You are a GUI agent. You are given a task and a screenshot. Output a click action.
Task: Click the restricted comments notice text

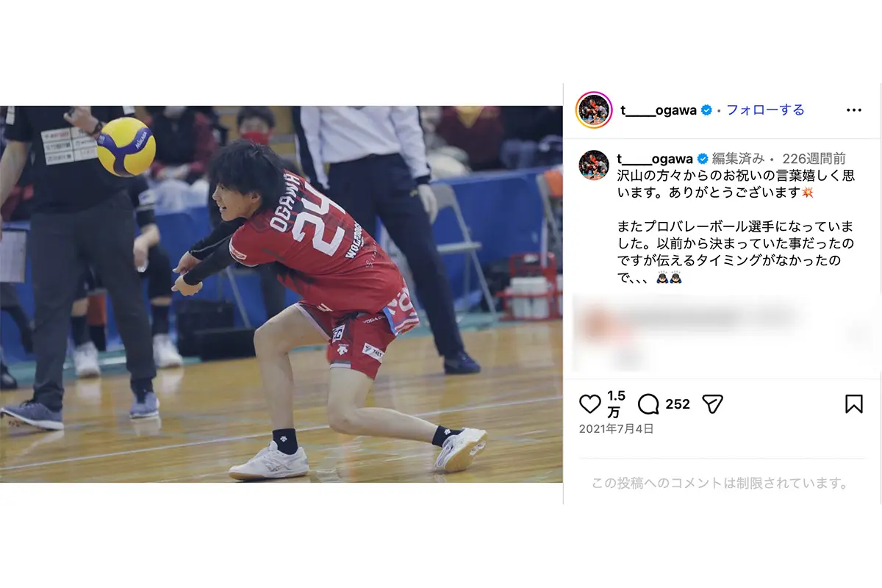pyautogui.click(x=720, y=484)
